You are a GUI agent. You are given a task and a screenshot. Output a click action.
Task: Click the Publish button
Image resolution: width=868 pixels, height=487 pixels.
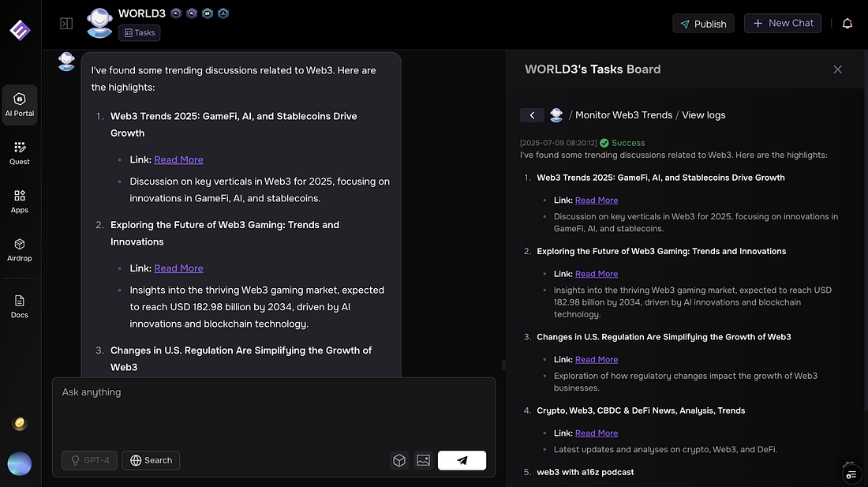703,24
